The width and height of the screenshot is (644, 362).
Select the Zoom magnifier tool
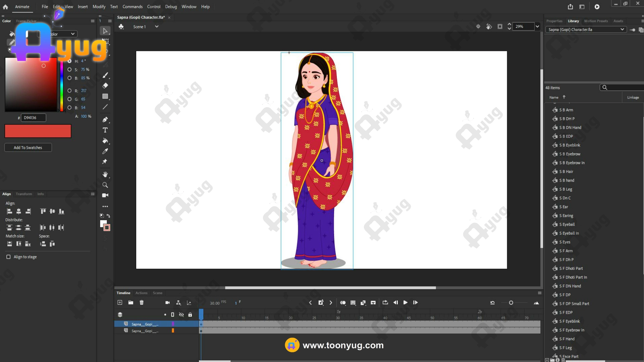105,185
